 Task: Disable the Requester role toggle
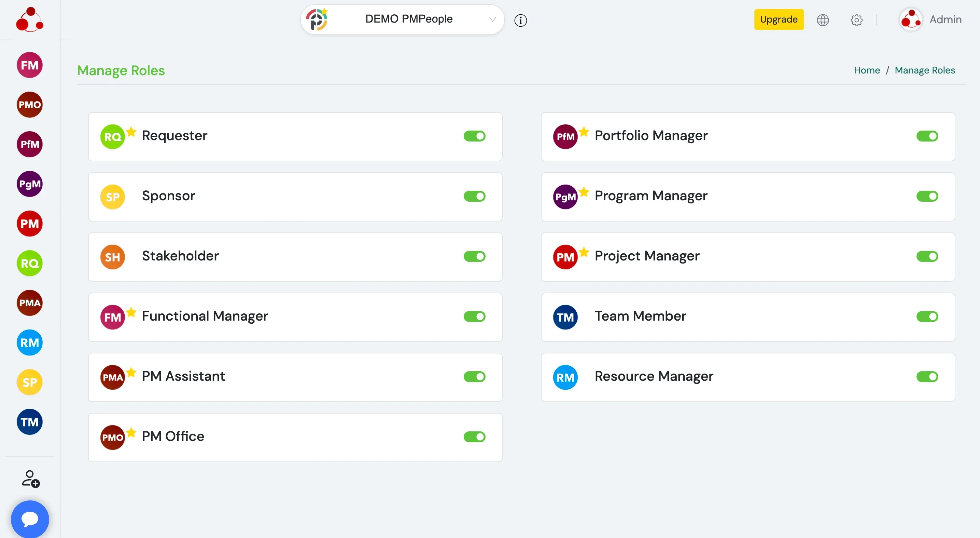pos(474,136)
